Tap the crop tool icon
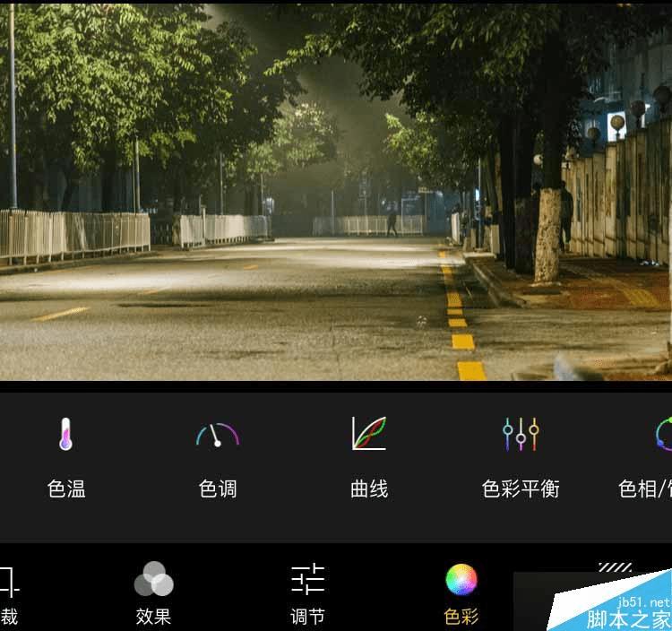The width and height of the screenshot is (672, 631). [9, 582]
